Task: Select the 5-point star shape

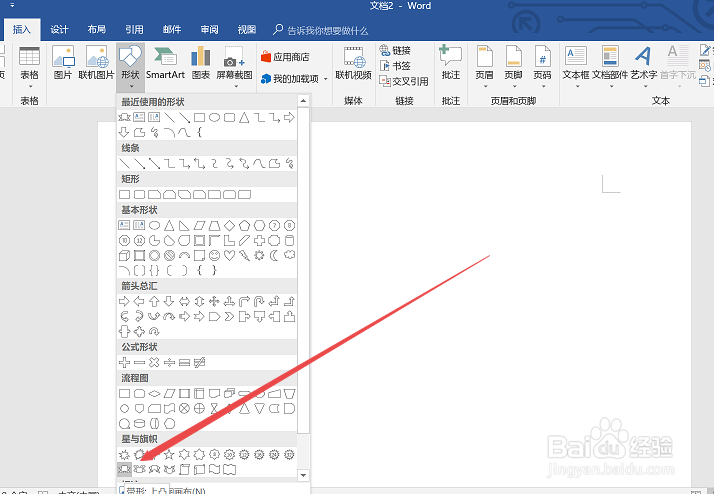Action: [169, 454]
